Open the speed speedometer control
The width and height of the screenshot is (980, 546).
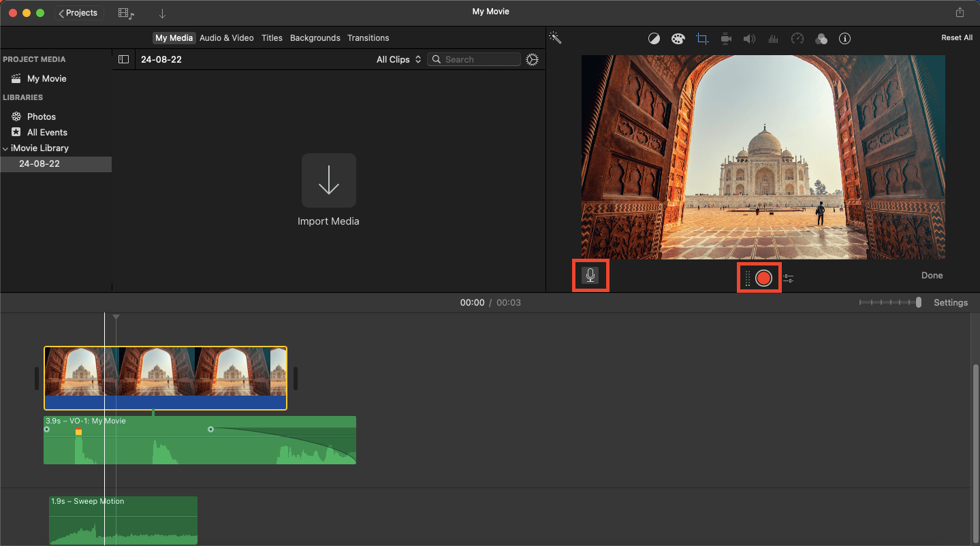point(797,39)
